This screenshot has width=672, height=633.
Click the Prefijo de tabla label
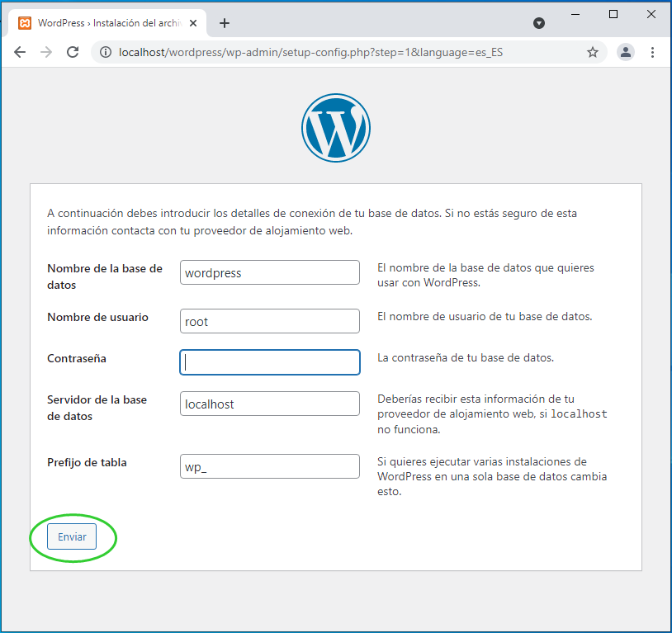click(x=87, y=462)
